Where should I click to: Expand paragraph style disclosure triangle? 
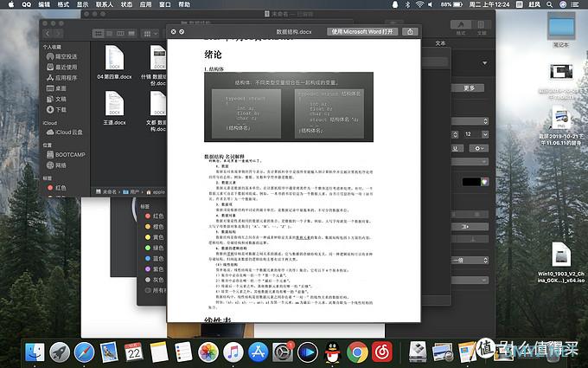coord(484,63)
